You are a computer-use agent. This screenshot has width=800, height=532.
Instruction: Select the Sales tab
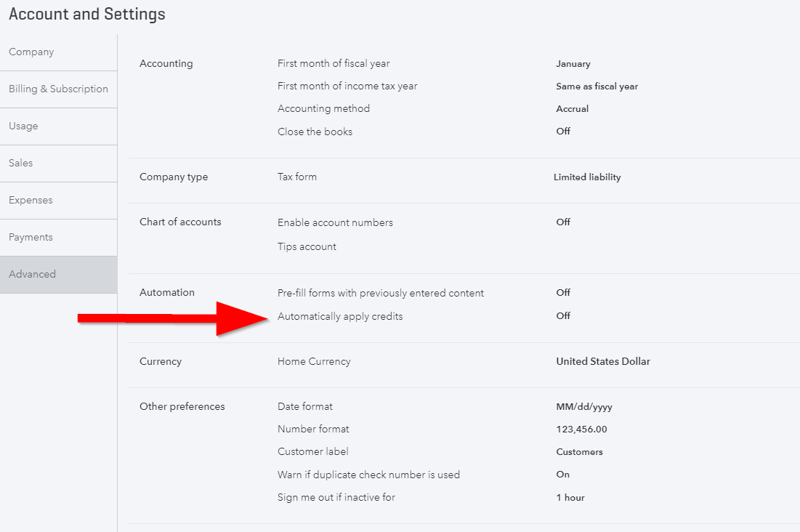(x=58, y=164)
